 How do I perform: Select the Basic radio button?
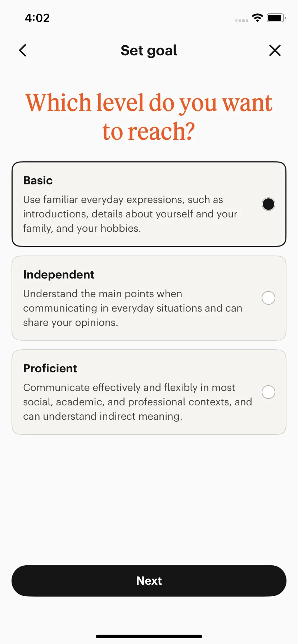point(268,204)
